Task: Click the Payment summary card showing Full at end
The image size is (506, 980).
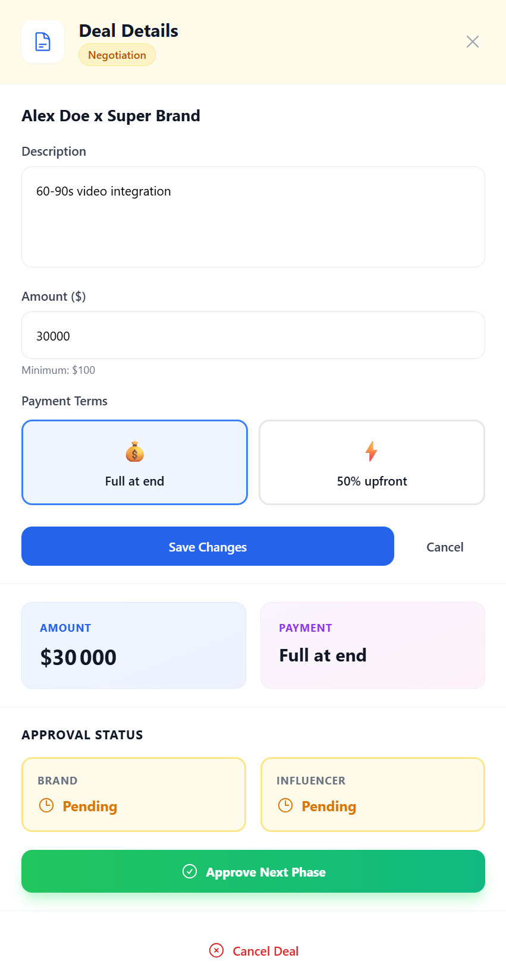Action: pyautogui.click(x=373, y=645)
